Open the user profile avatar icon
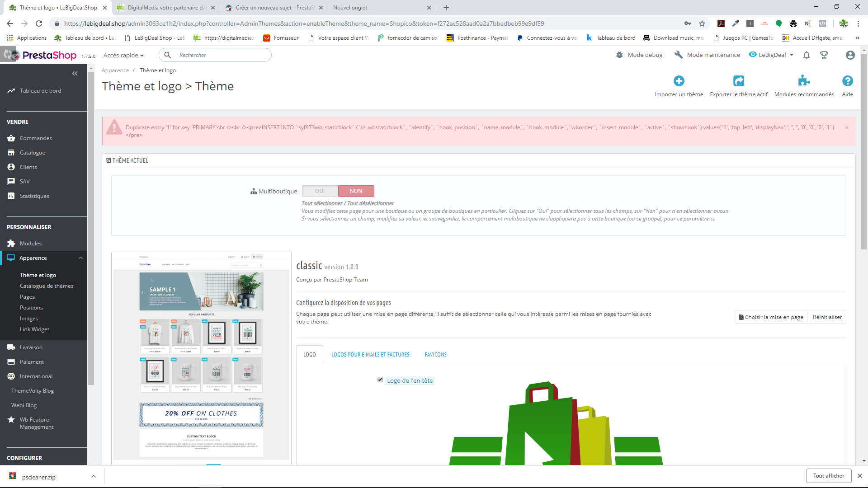 click(850, 55)
